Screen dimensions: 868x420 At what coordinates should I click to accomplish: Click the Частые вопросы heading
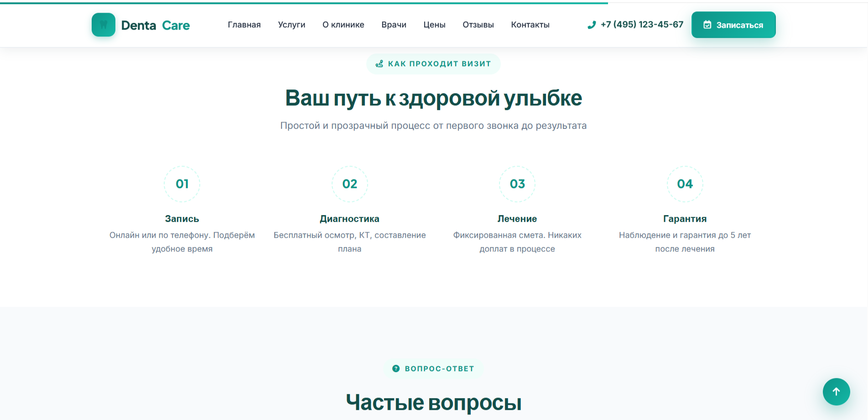point(433,402)
